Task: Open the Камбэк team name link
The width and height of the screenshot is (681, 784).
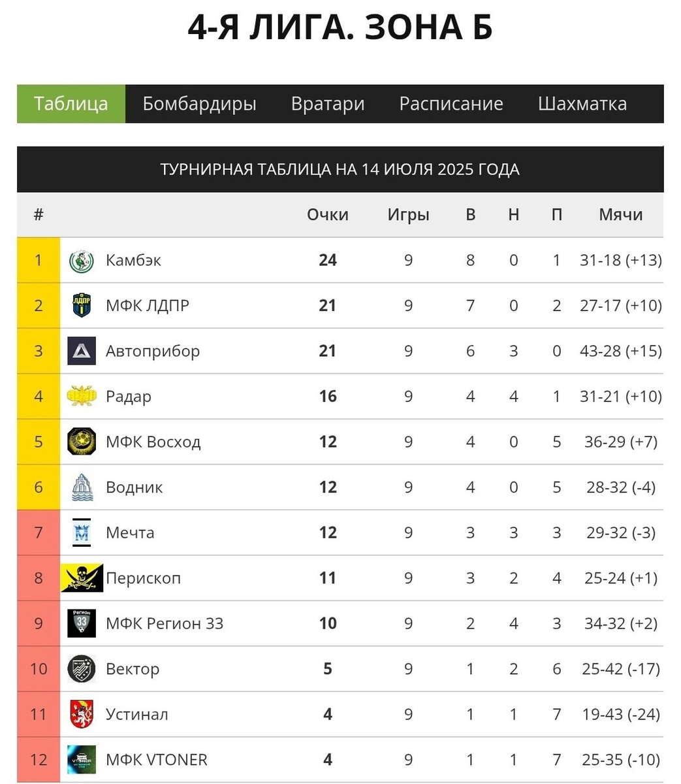Action: 133,260
